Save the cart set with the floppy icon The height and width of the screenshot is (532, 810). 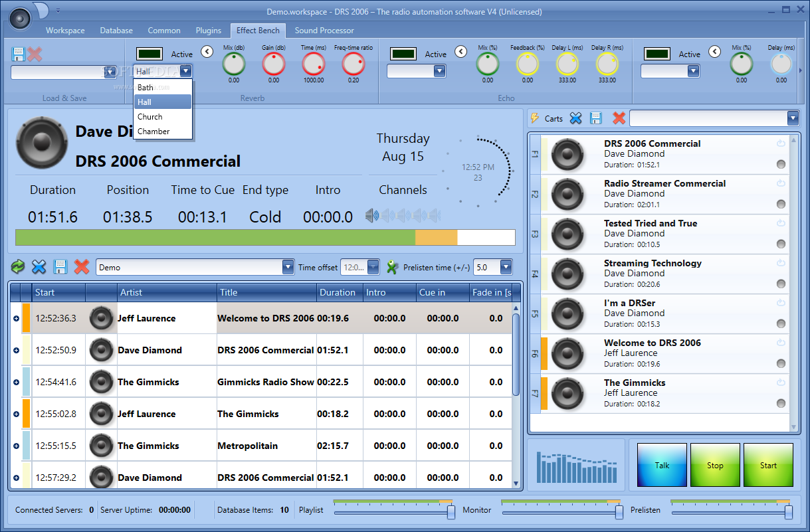click(x=596, y=118)
